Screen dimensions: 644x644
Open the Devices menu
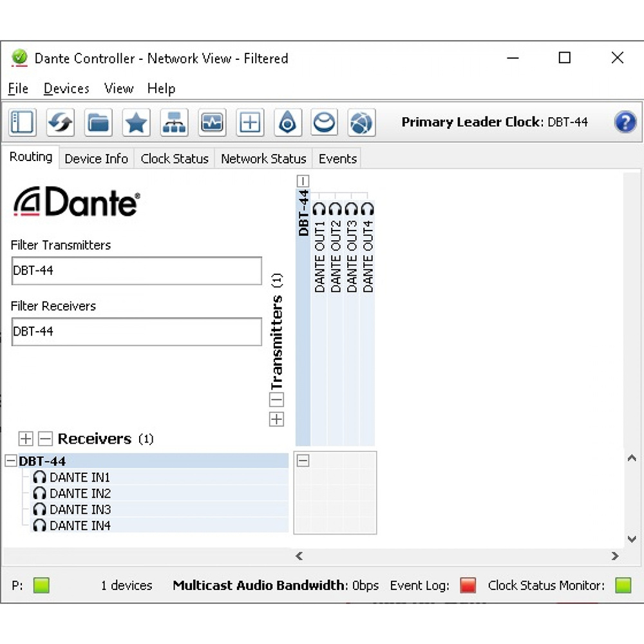click(66, 89)
